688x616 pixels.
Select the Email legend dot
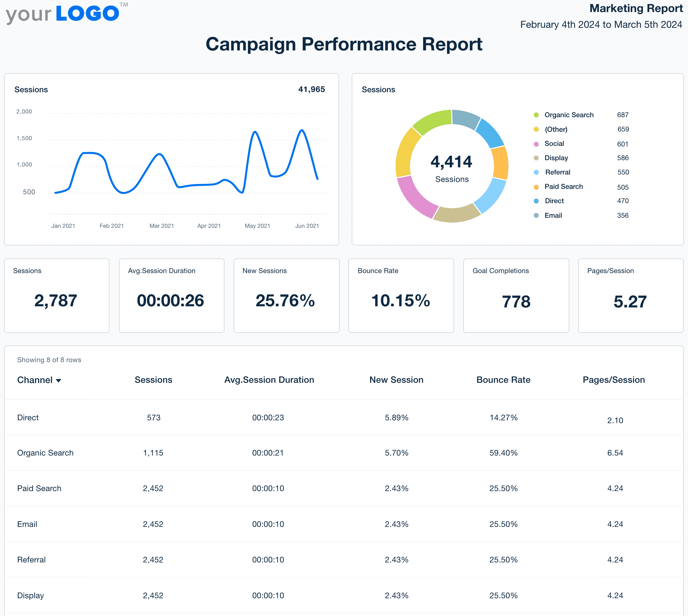pyautogui.click(x=537, y=215)
